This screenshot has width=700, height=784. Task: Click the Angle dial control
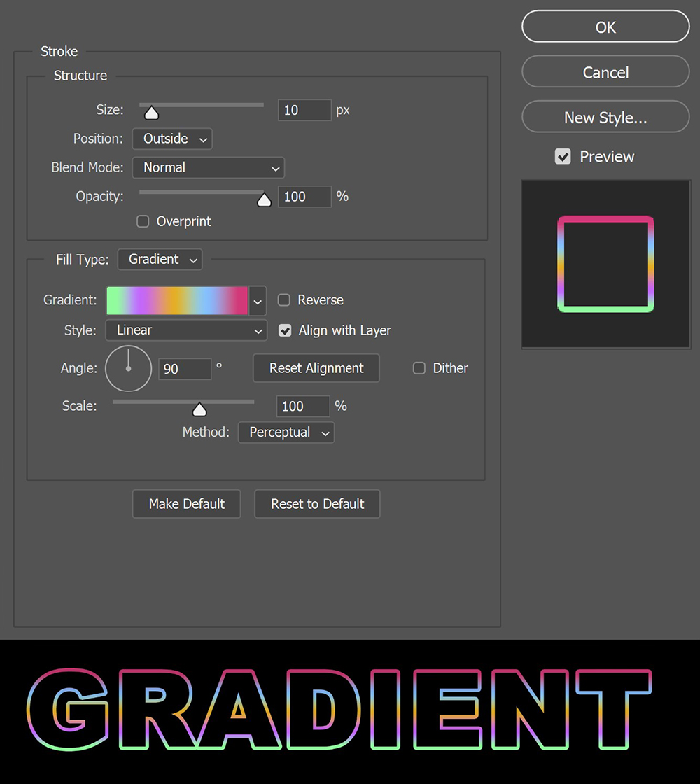128,368
